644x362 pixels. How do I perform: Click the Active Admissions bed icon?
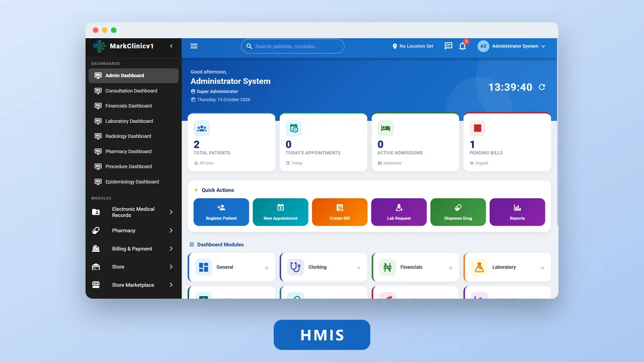coord(386,128)
